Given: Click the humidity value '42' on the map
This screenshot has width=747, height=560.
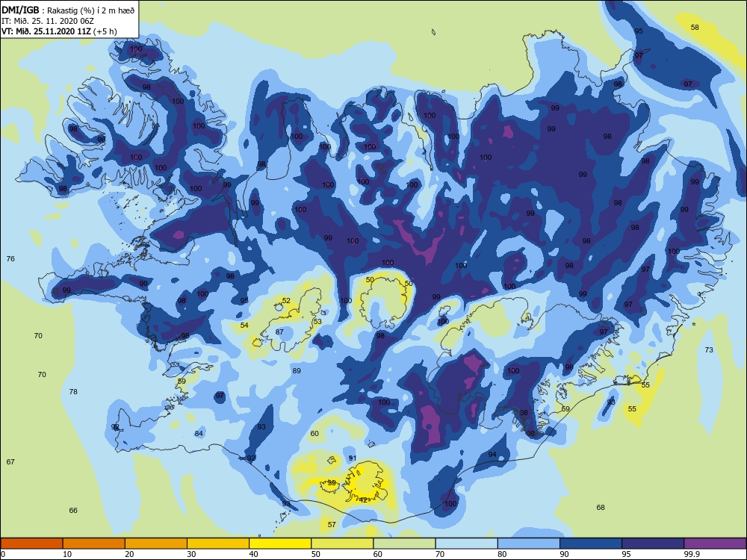Looking at the screenshot, I should [363, 500].
